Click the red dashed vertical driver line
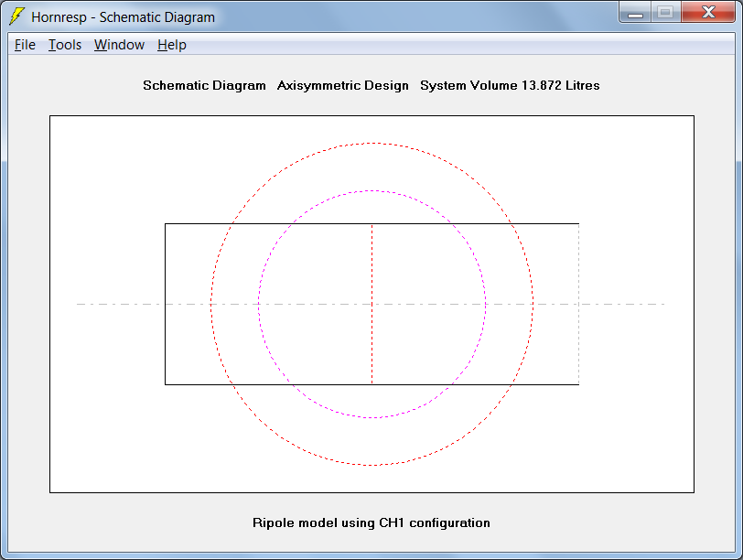Image resolution: width=743 pixels, height=560 pixels. pyautogui.click(x=372, y=304)
